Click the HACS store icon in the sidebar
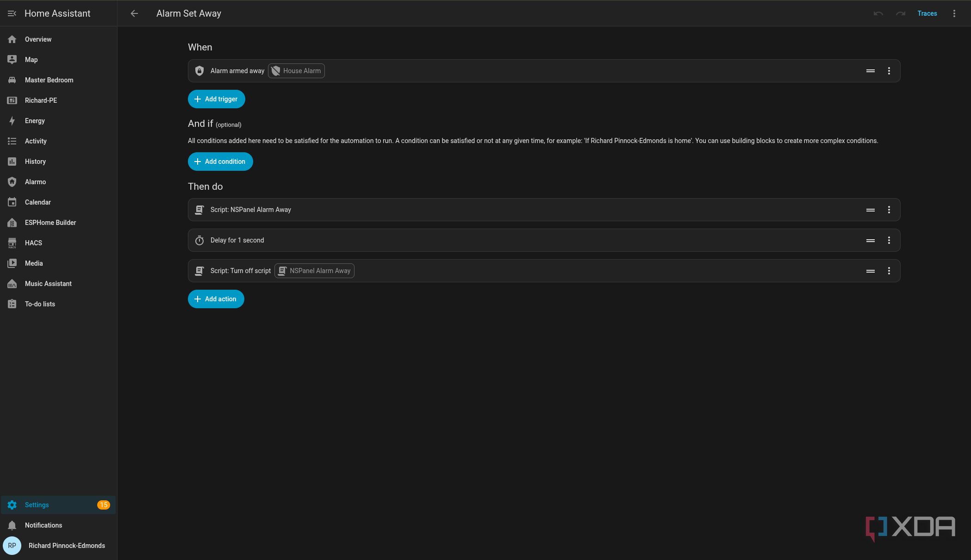Screen dimensions: 971x560 (x=12, y=243)
